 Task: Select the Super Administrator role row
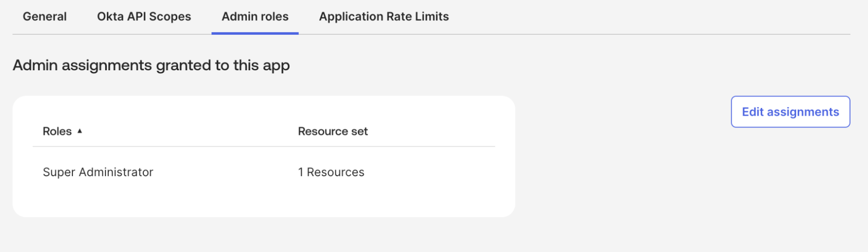pyautogui.click(x=98, y=172)
